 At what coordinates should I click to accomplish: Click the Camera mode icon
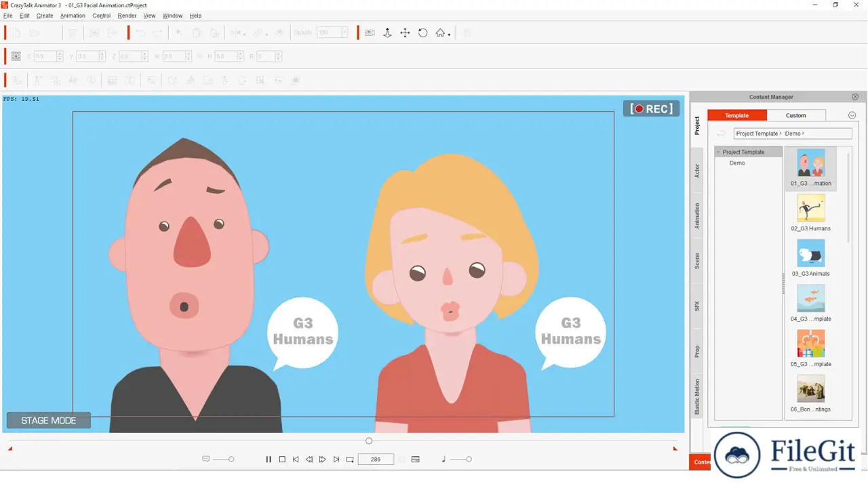click(x=370, y=33)
